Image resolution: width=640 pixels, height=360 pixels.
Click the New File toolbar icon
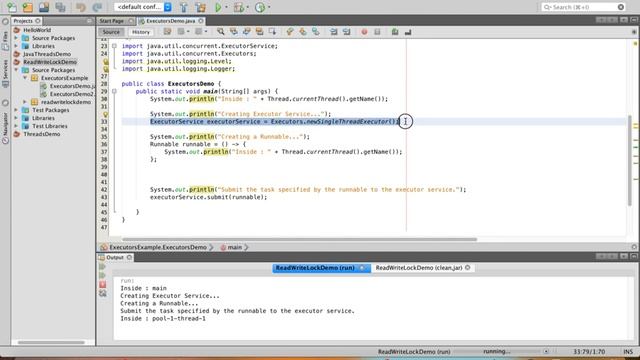pyautogui.click(x=11, y=7)
